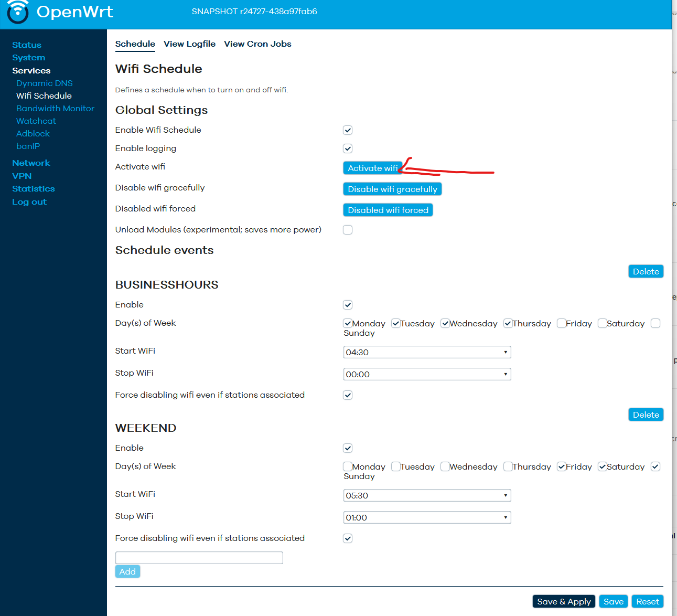Open BUSINESSHOURS Stop WiFi 00:00 dropdown

tap(427, 374)
